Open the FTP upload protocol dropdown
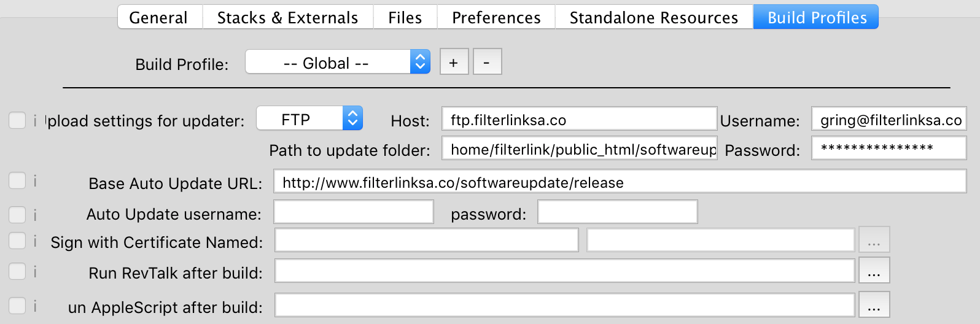The height and width of the screenshot is (324, 980). (x=309, y=118)
